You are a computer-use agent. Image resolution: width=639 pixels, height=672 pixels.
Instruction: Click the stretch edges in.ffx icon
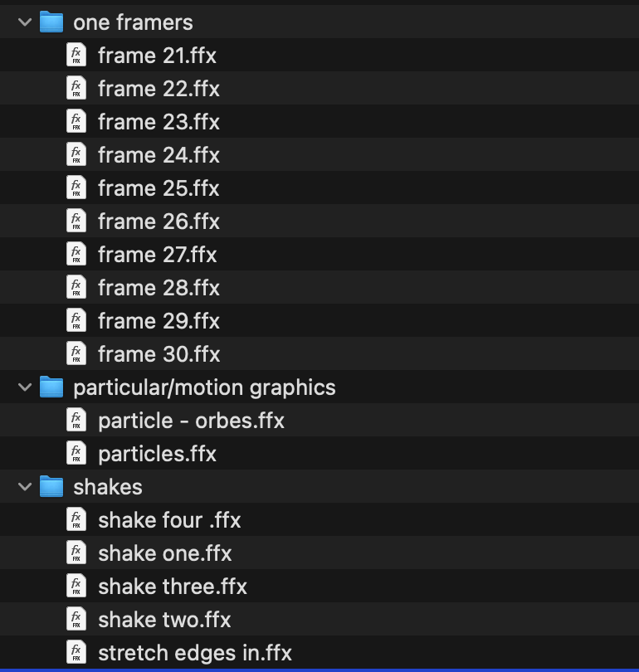coord(76,653)
